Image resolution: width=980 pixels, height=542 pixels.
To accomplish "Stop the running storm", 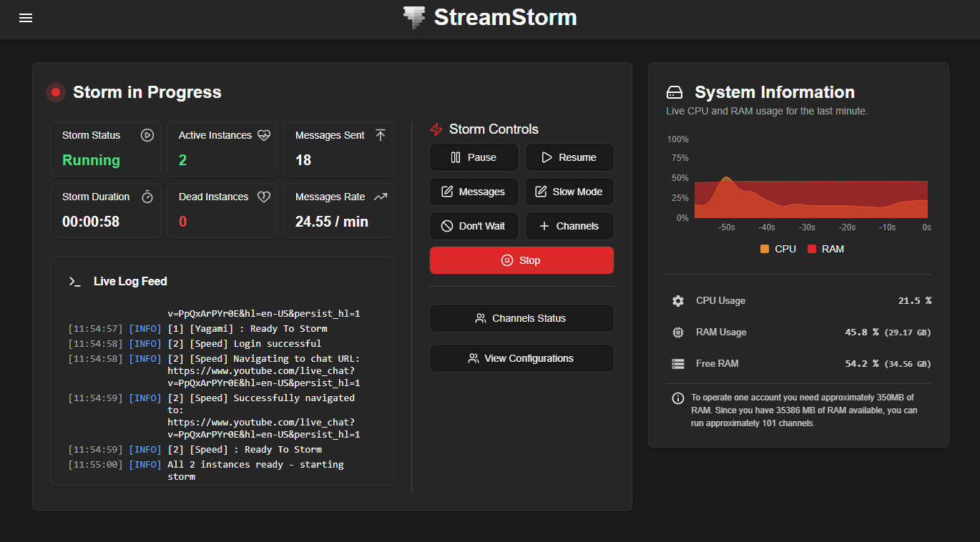I will (521, 260).
